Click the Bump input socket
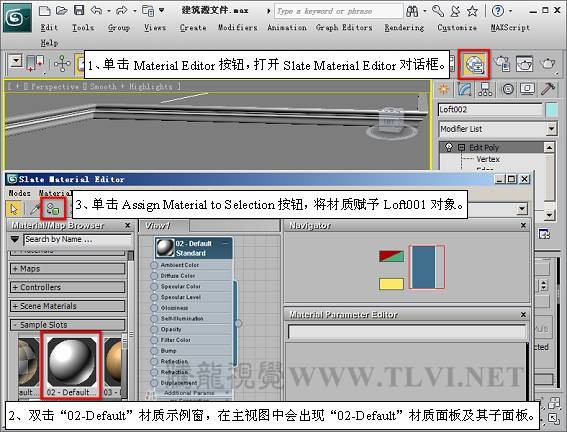The image size is (567, 432). 154,351
